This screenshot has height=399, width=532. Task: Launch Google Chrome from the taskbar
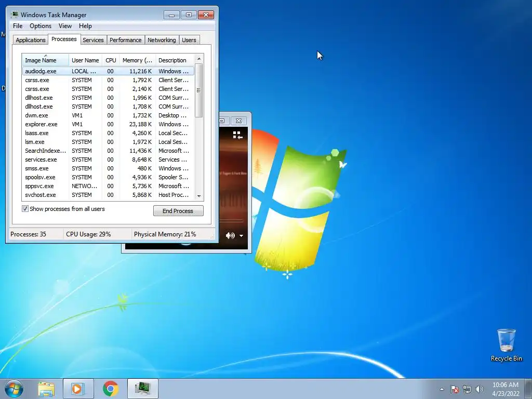click(x=110, y=389)
